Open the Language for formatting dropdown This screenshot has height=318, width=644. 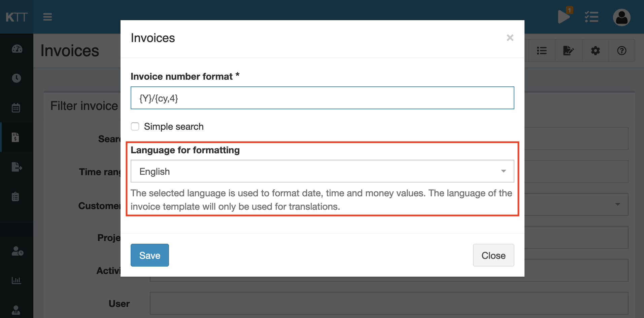(322, 171)
